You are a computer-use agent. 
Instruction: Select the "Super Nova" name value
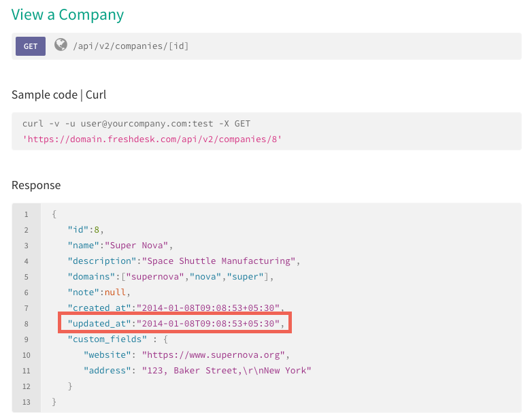[136, 246]
